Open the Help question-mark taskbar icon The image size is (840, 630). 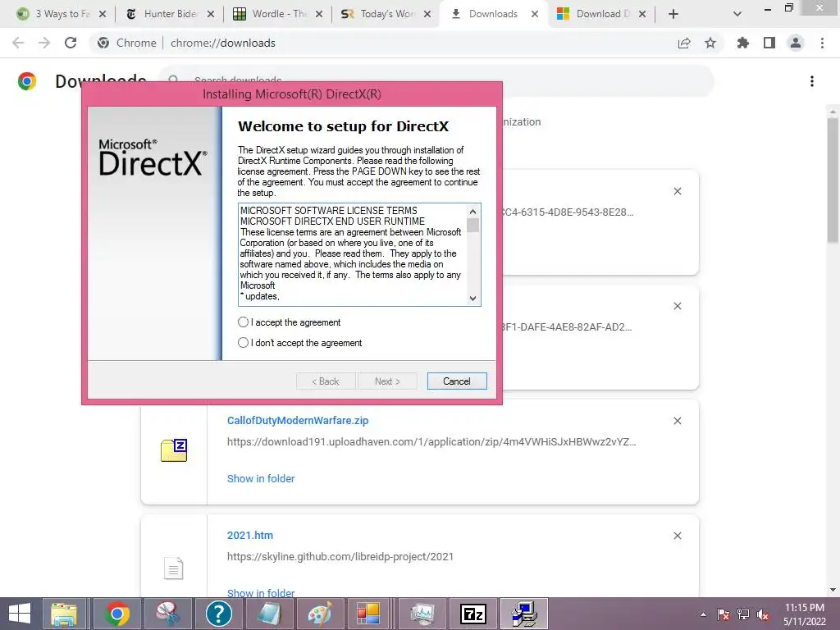(x=218, y=614)
